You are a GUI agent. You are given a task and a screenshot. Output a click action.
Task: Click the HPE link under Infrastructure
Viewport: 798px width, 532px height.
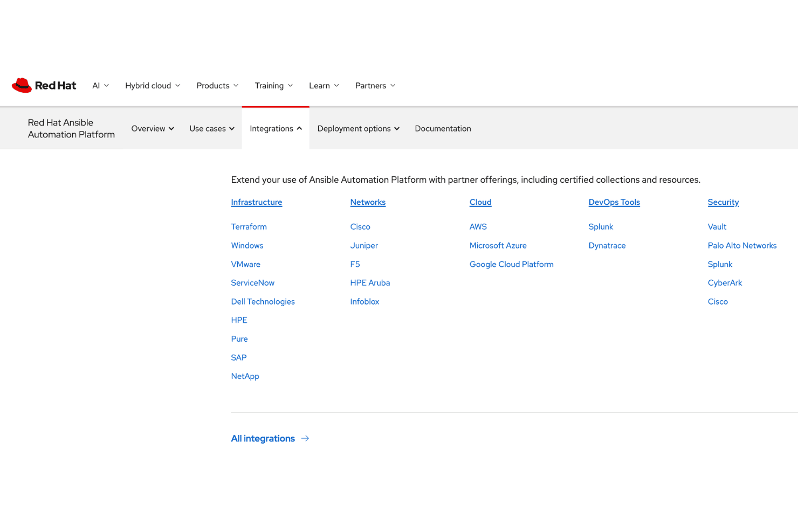239,320
